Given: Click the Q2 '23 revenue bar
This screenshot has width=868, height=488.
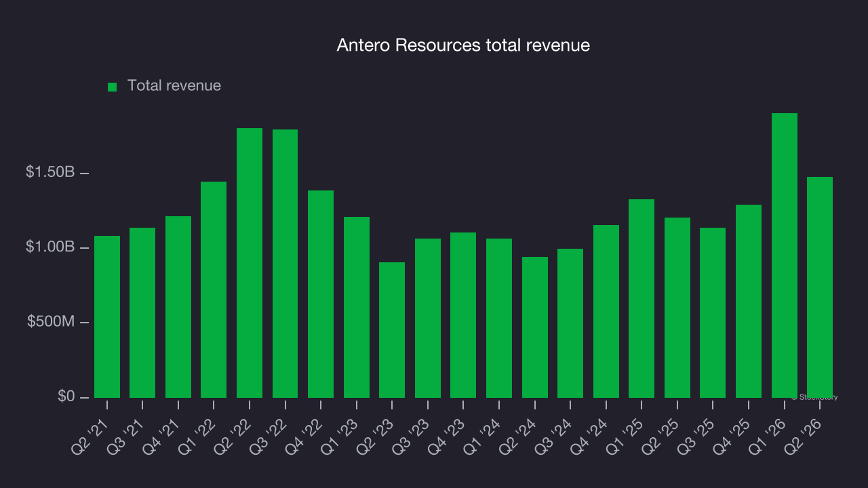Looking at the screenshot, I should tap(392, 330).
